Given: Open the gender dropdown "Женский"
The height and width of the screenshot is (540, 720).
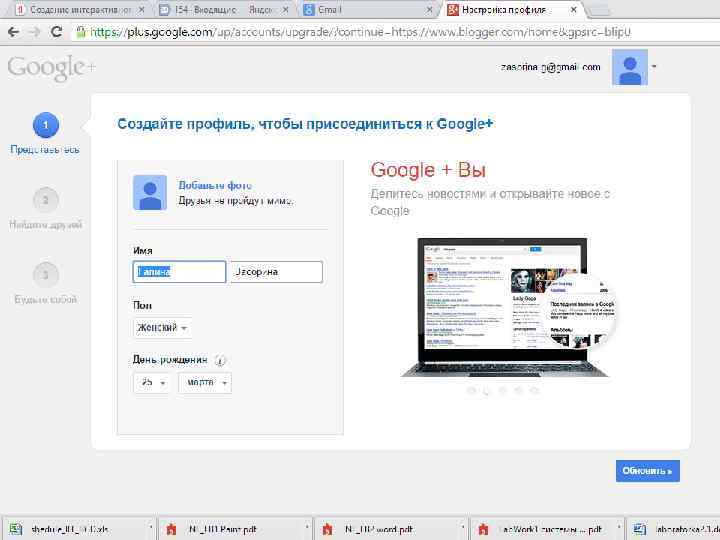Looking at the screenshot, I should coord(162,328).
